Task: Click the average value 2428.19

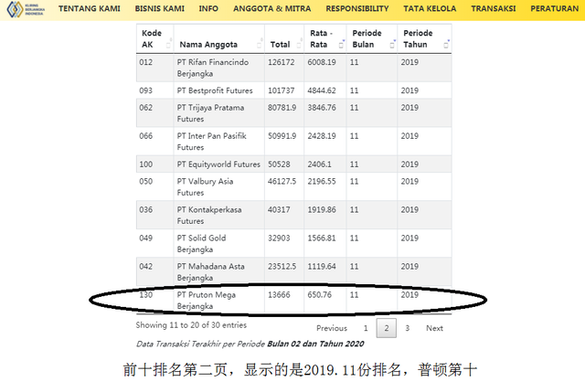Action: coord(322,136)
